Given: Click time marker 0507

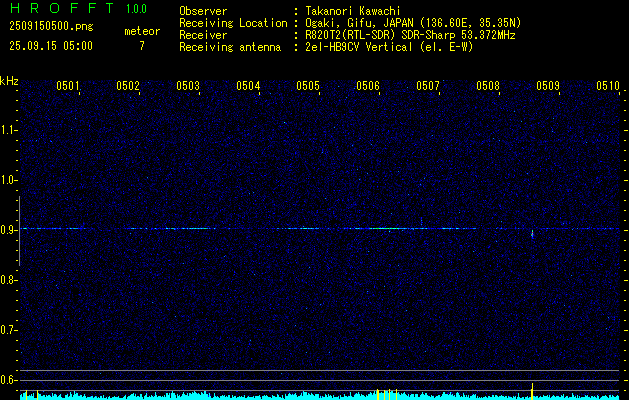Looking at the screenshot, I should click(x=428, y=86).
